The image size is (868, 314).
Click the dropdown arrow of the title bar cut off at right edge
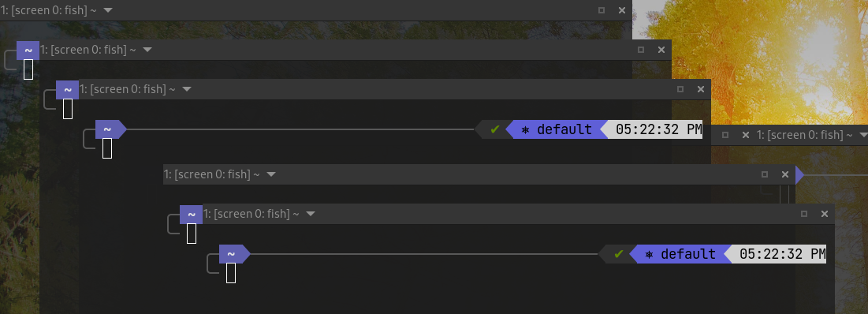pyautogui.click(x=863, y=135)
